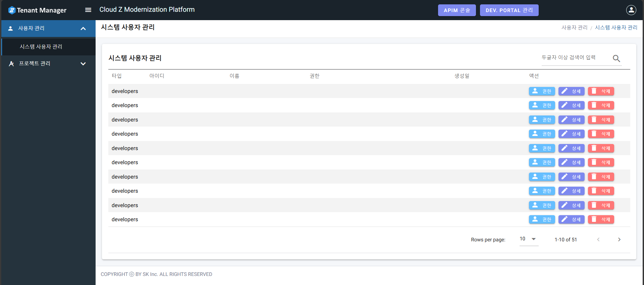644x285 pixels.
Task: Collapse the 사용자 관리 chevron in sidebar
Action: click(x=83, y=29)
